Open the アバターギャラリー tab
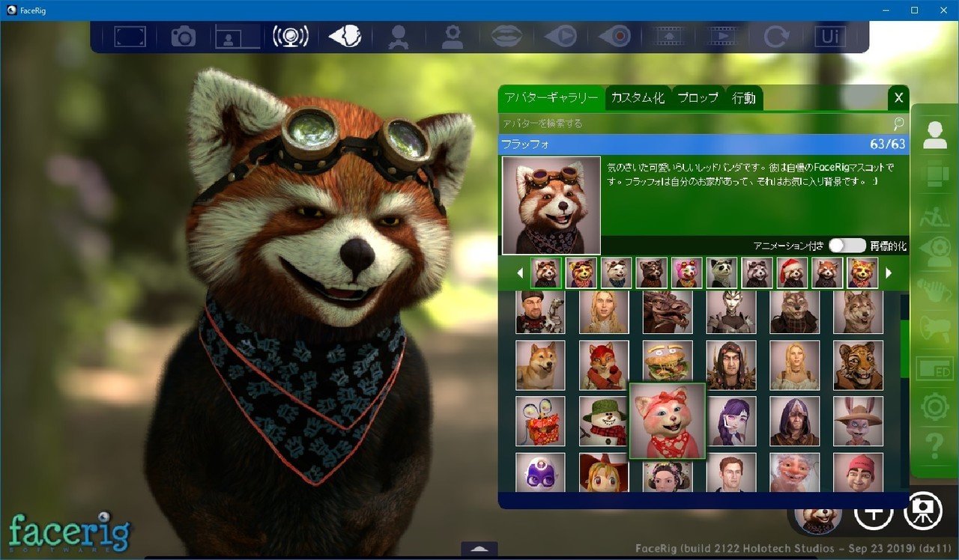 pos(551,98)
